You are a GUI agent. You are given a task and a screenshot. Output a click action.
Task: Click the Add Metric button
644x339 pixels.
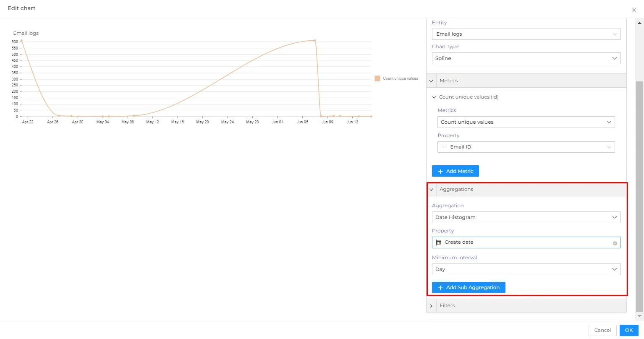tap(456, 171)
